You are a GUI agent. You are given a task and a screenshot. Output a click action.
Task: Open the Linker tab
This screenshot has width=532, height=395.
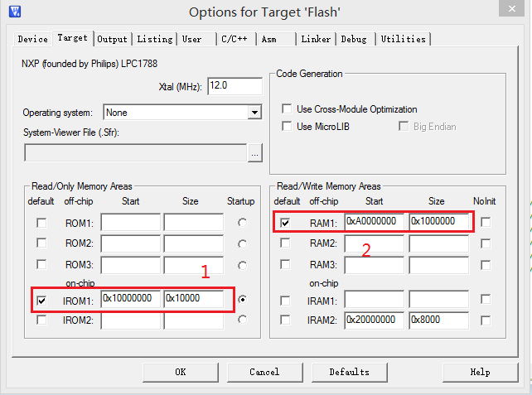pos(316,39)
